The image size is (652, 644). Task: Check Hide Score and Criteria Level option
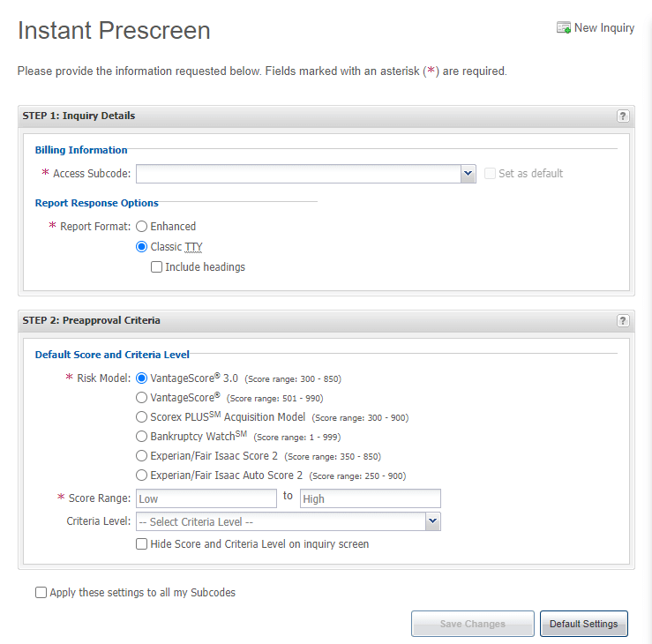141,544
